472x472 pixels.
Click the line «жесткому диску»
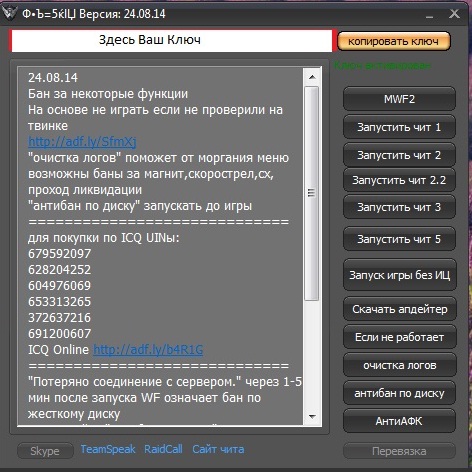74,414
